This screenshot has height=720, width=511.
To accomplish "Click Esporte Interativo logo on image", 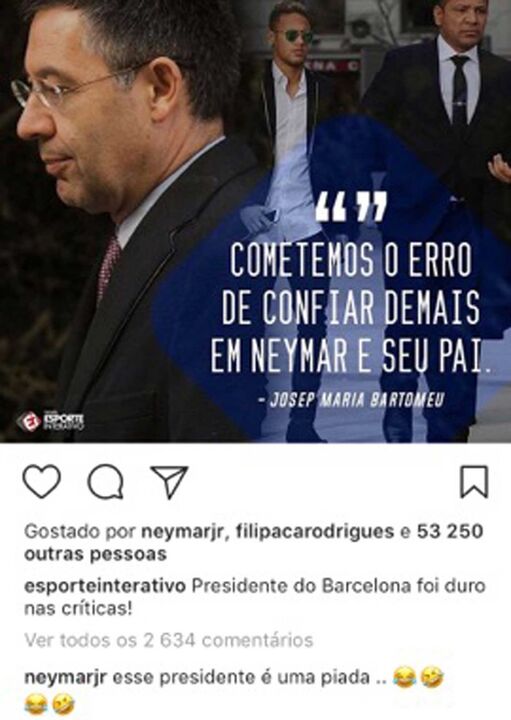I will pyautogui.click(x=51, y=421).
